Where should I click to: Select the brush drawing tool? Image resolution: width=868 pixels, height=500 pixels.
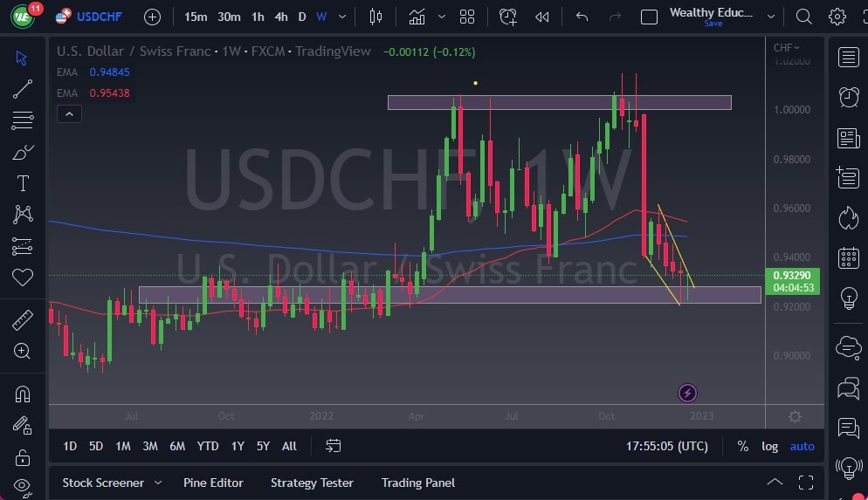[23, 152]
